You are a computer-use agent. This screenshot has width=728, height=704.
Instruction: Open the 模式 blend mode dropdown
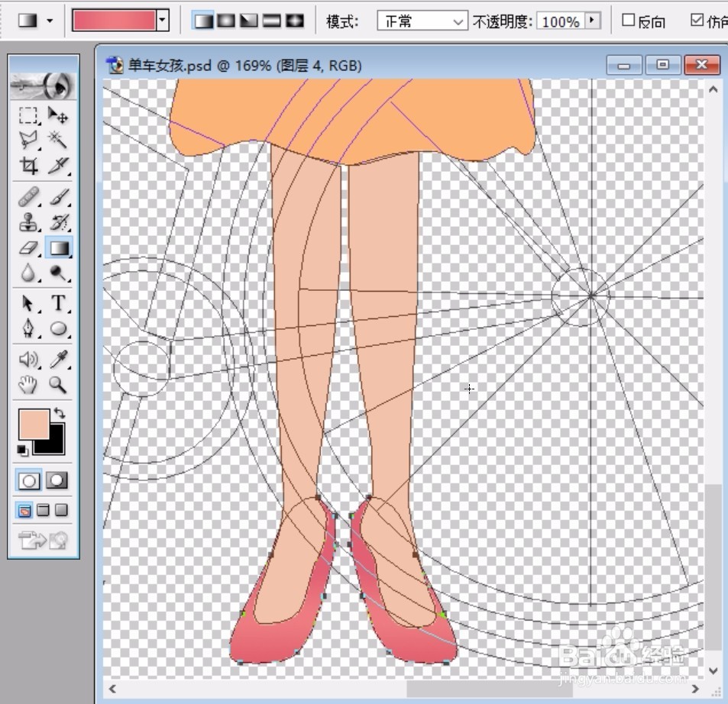coord(422,21)
